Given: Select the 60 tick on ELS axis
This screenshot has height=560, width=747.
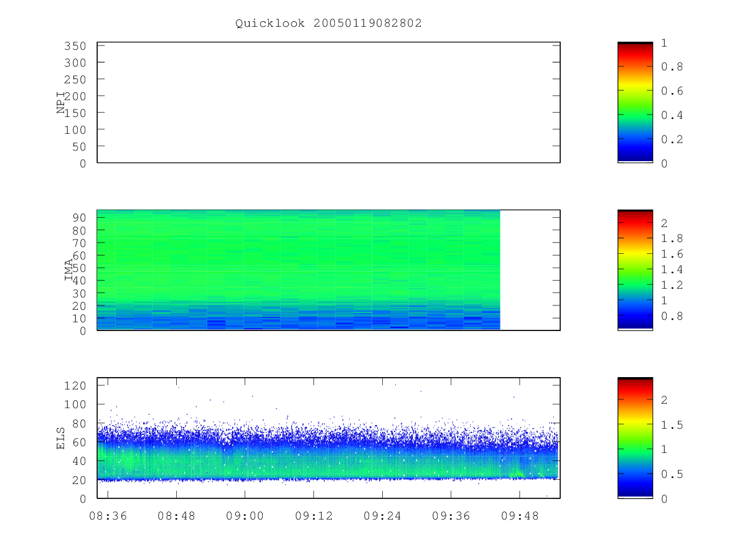Looking at the screenshot, I should tap(78, 442).
